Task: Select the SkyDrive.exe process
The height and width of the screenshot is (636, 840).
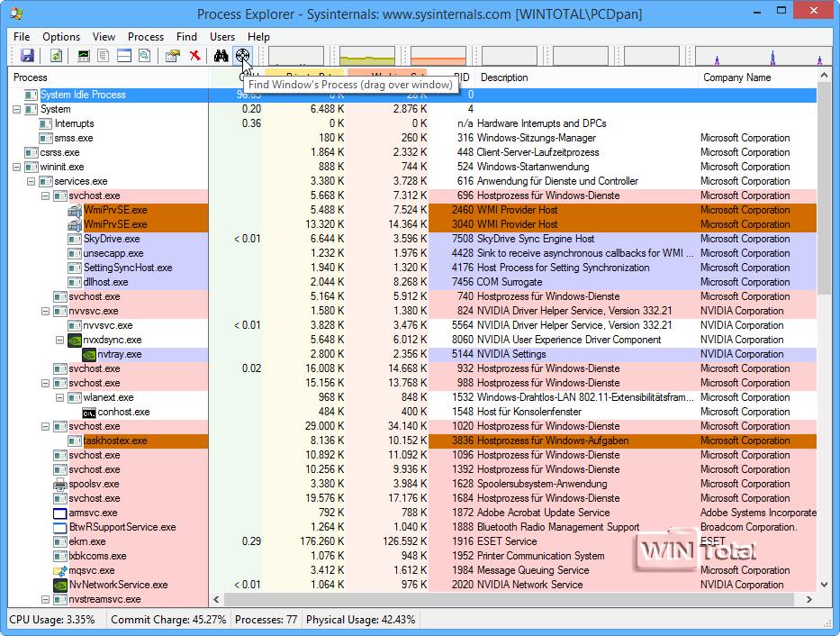Action: coord(112,239)
